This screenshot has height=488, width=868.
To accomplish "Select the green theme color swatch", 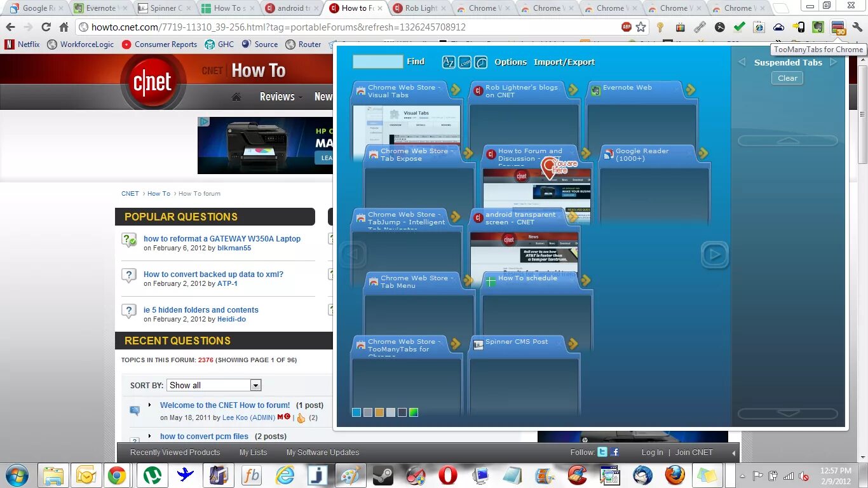I will [x=414, y=412].
